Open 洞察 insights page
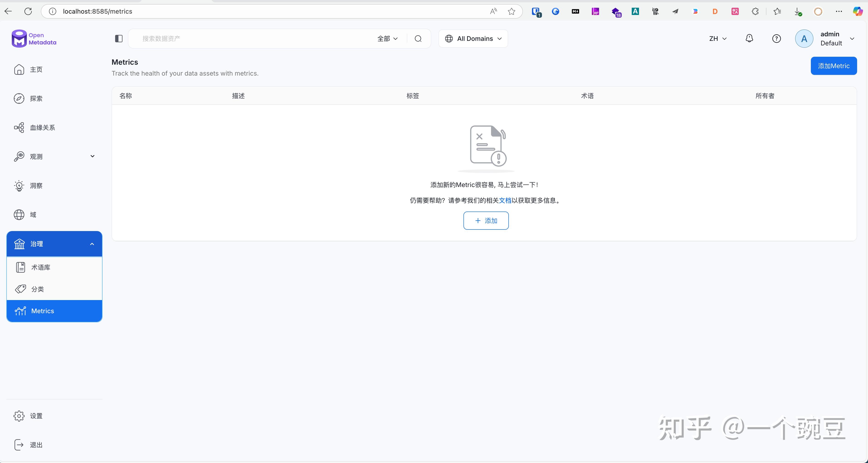Screen dimensions: 868x463 coord(36,185)
